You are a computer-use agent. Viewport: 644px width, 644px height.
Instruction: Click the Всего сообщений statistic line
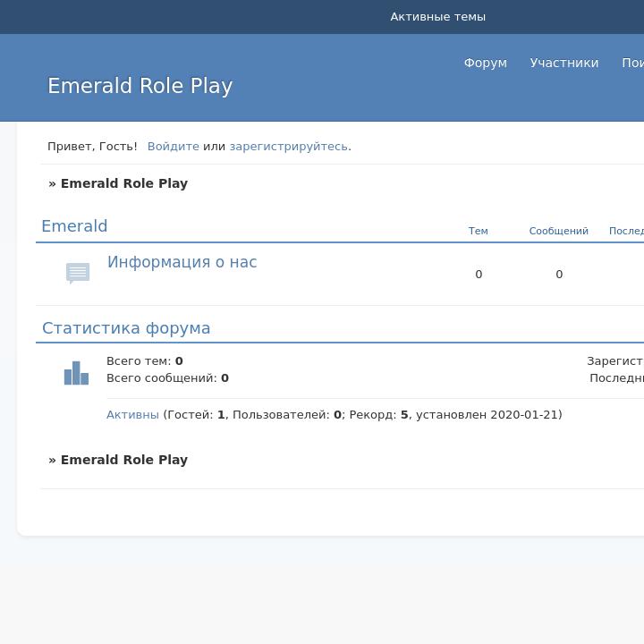167,378
